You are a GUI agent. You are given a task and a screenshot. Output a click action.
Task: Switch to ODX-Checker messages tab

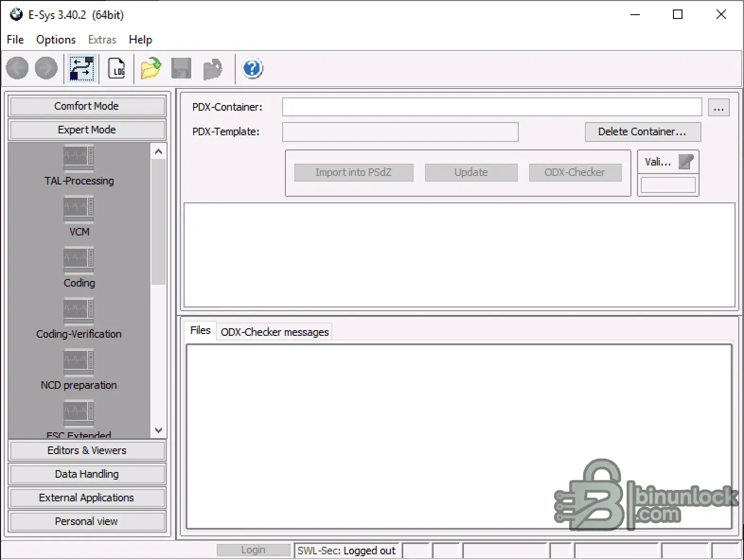click(x=275, y=332)
